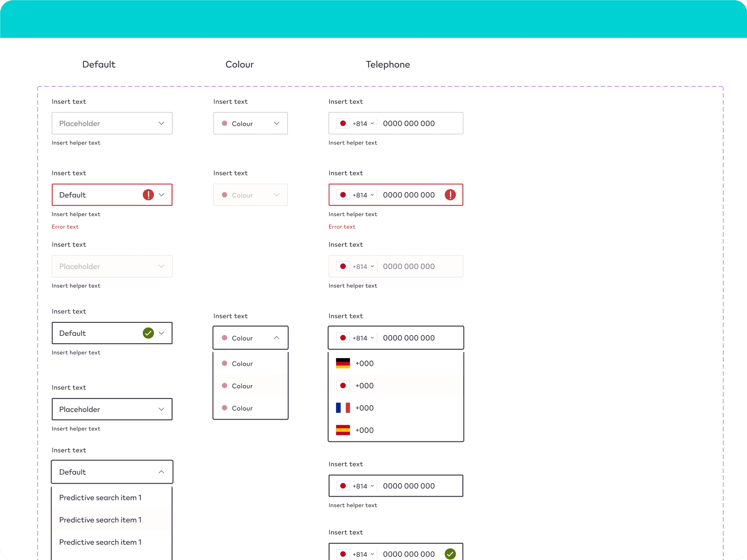The width and height of the screenshot is (747, 560).
Task: Open the chevron on the success-state Default dropdown
Action: (162, 333)
